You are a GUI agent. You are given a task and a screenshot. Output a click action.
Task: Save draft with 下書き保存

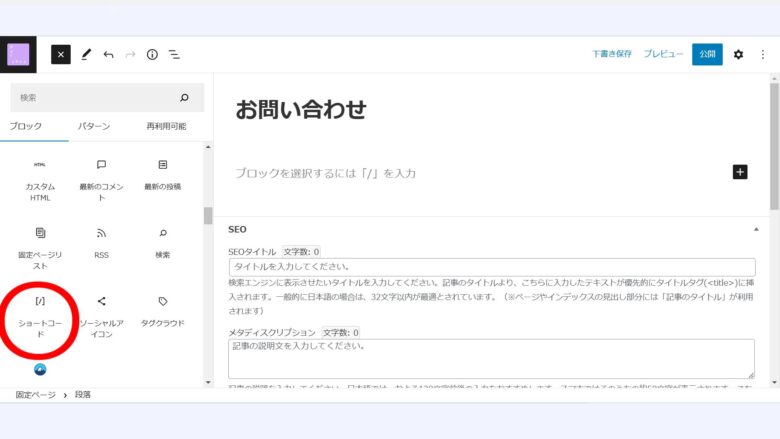[611, 54]
